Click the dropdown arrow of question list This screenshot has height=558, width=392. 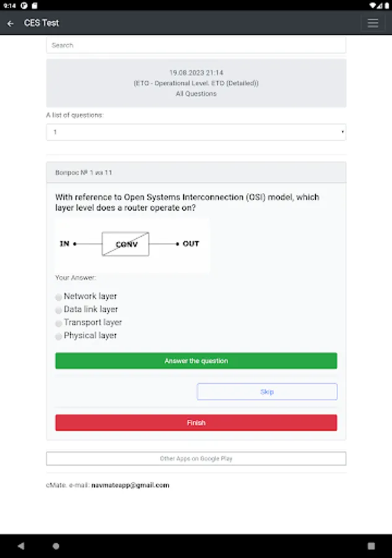(342, 132)
